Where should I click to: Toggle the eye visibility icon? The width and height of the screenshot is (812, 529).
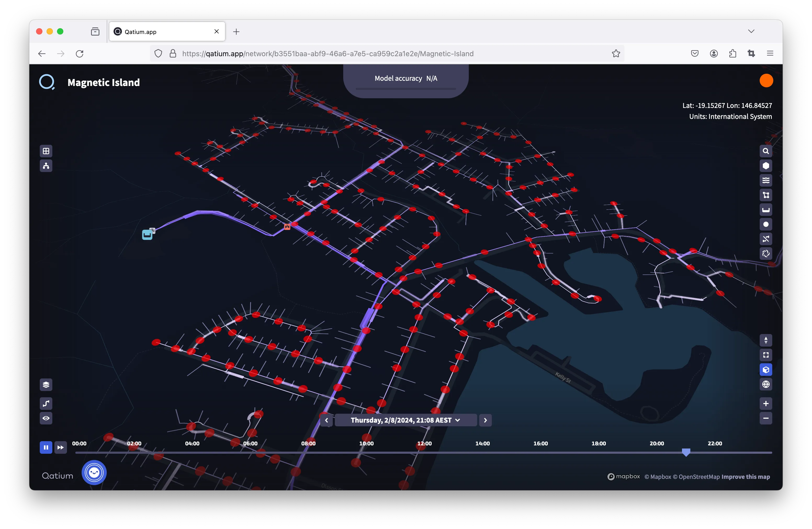pos(46,418)
